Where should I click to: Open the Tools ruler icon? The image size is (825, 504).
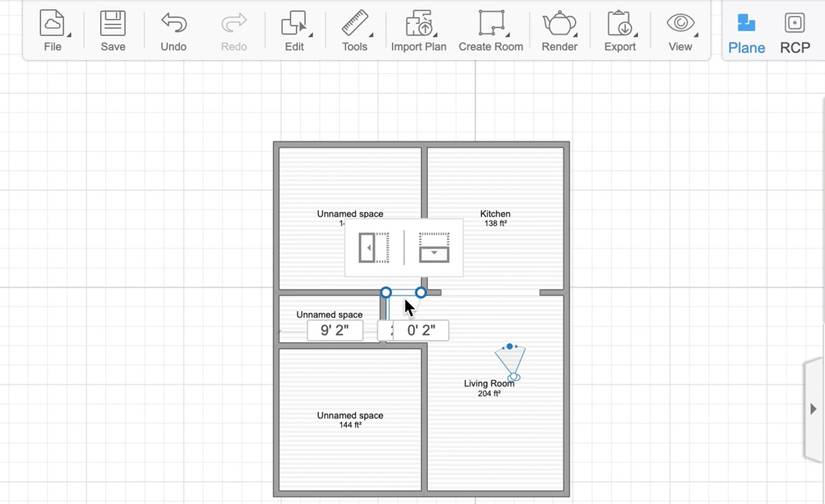tap(355, 24)
